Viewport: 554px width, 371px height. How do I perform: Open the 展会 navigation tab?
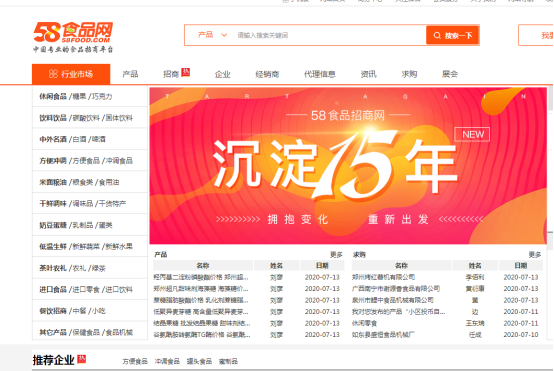(x=450, y=74)
